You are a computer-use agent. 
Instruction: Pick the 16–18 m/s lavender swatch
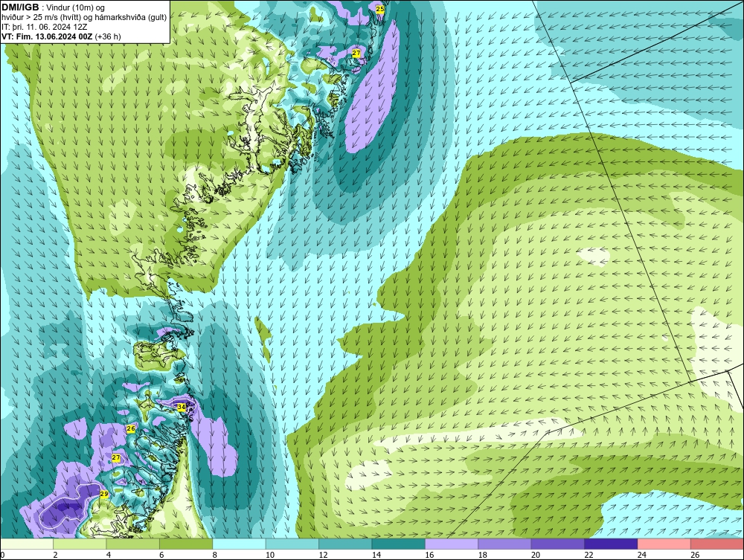coord(452,544)
